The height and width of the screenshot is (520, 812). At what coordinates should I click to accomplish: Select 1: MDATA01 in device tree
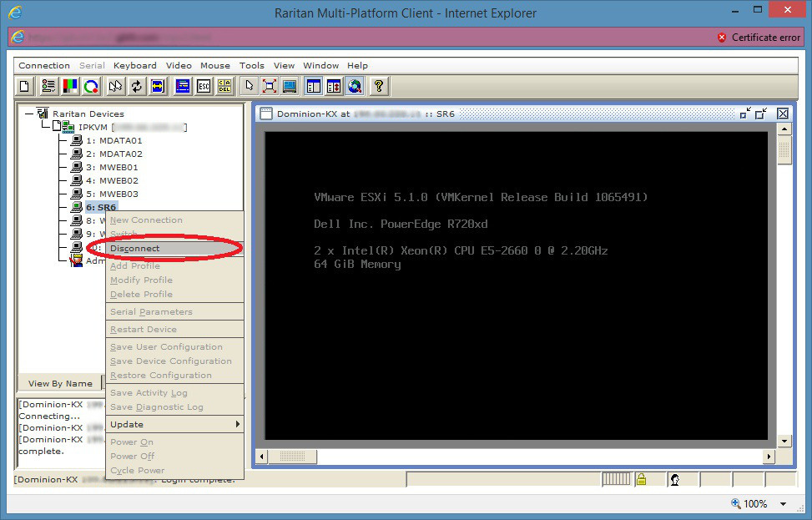point(113,140)
